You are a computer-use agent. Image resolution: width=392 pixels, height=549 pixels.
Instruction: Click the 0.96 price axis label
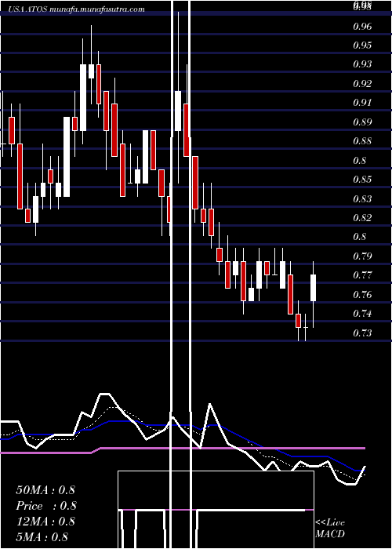(x=362, y=27)
